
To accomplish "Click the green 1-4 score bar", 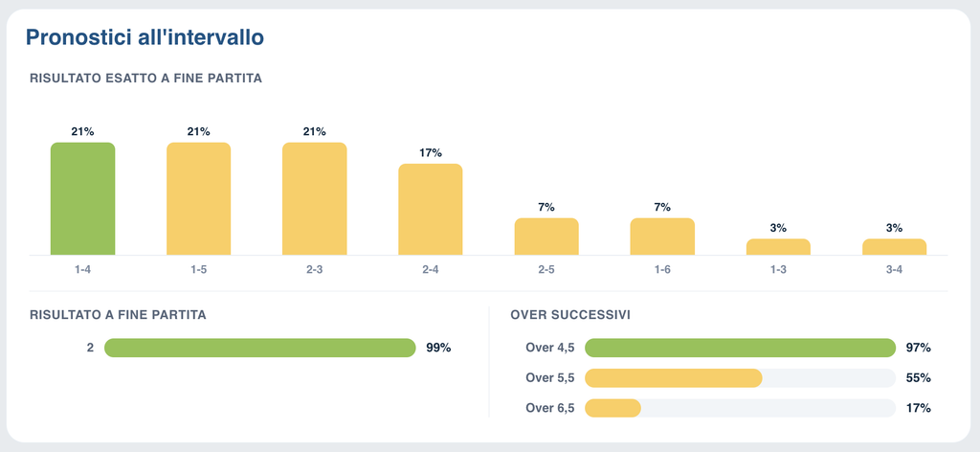I will [82, 199].
